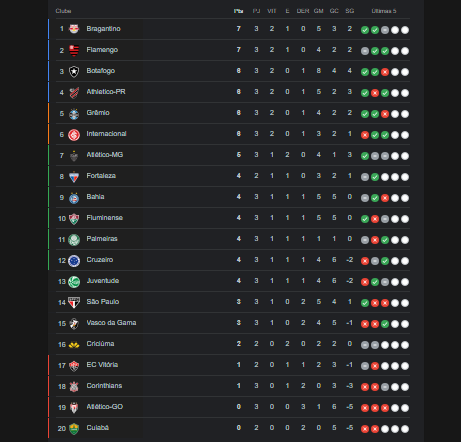Click the São Paulo crest
Image resolution: width=461 pixels, height=442 pixels.
(74, 302)
